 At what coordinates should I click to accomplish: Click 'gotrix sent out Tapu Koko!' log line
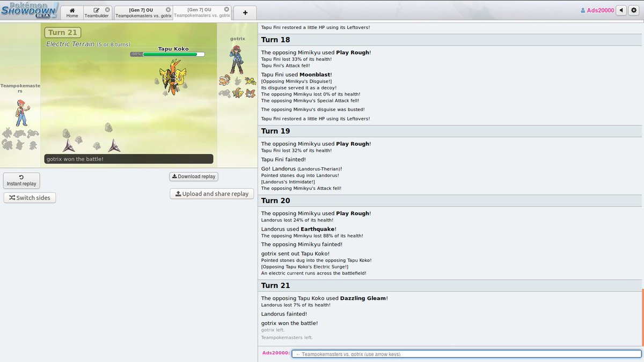pos(295,254)
